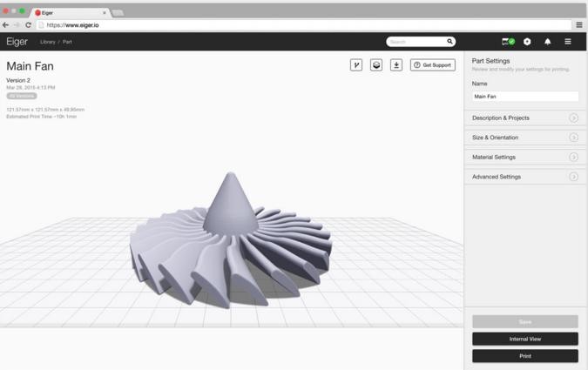The image size is (588, 370).
Task: Click the part Name input field
Action: 524,97
